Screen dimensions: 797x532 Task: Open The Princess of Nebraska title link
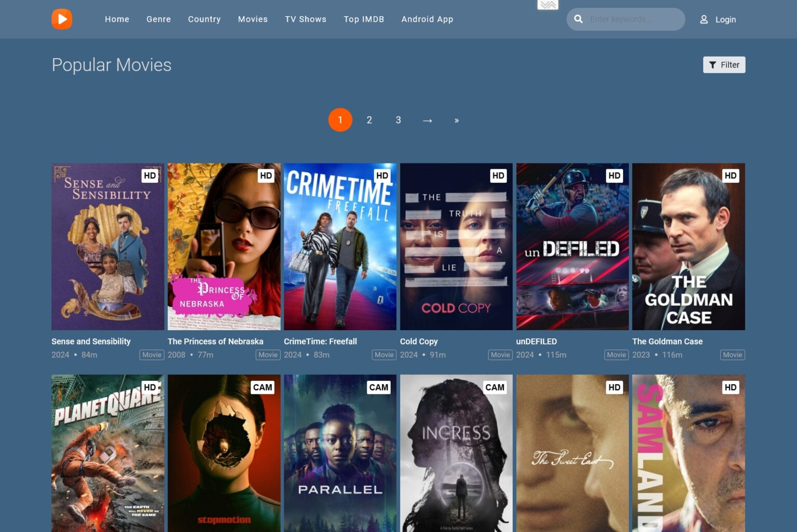(x=215, y=342)
